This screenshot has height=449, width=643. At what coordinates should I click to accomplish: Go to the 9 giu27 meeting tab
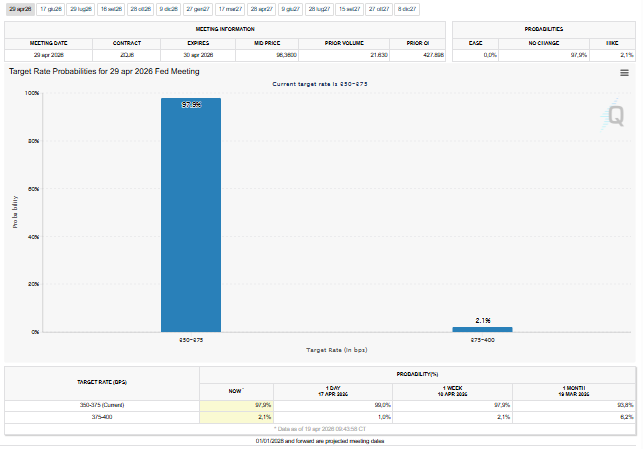click(x=290, y=8)
